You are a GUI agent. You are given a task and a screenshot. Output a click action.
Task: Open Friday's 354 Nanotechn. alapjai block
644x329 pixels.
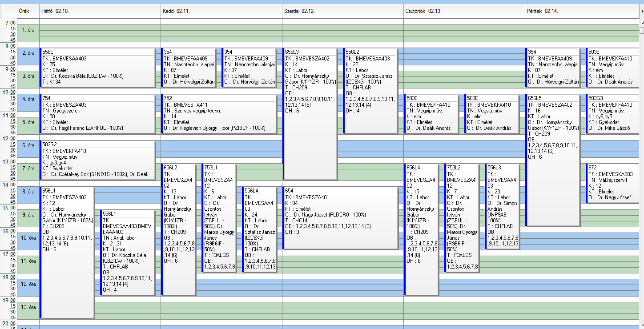[x=553, y=67]
